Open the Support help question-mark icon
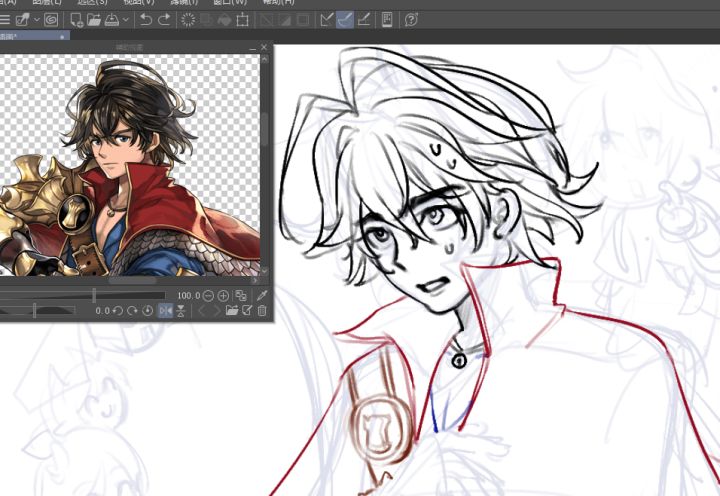This screenshot has height=496, width=720. point(411,20)
